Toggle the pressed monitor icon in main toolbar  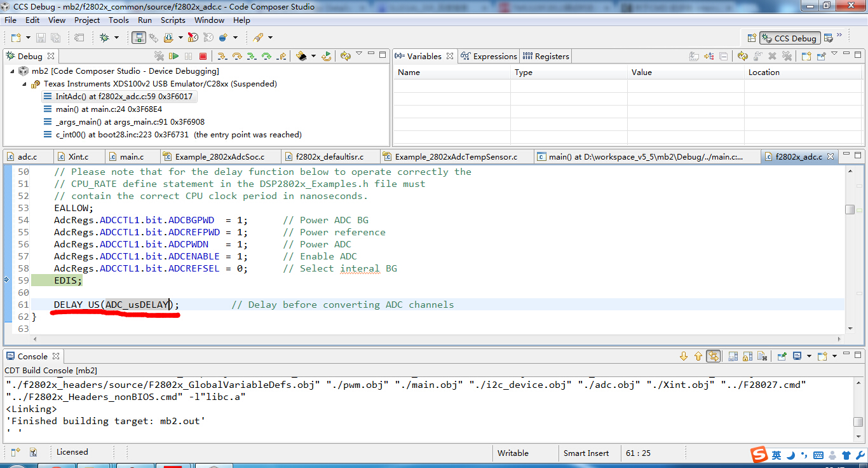point(139,38)
